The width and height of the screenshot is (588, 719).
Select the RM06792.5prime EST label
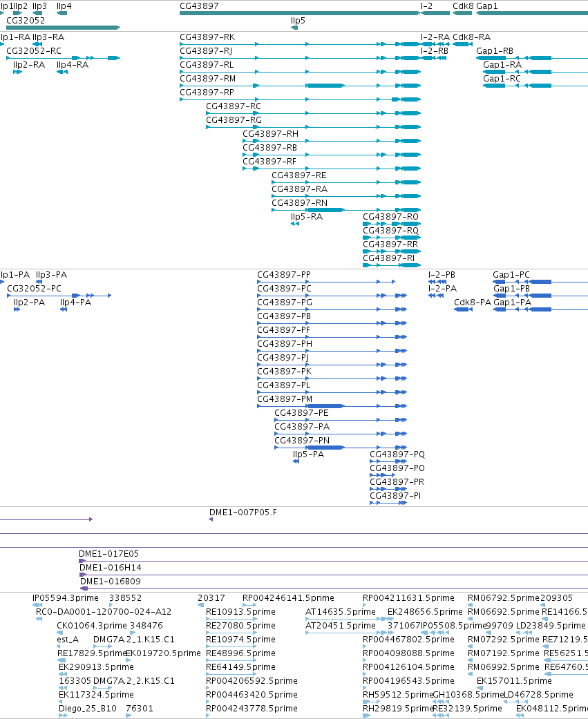pos(504,598)
